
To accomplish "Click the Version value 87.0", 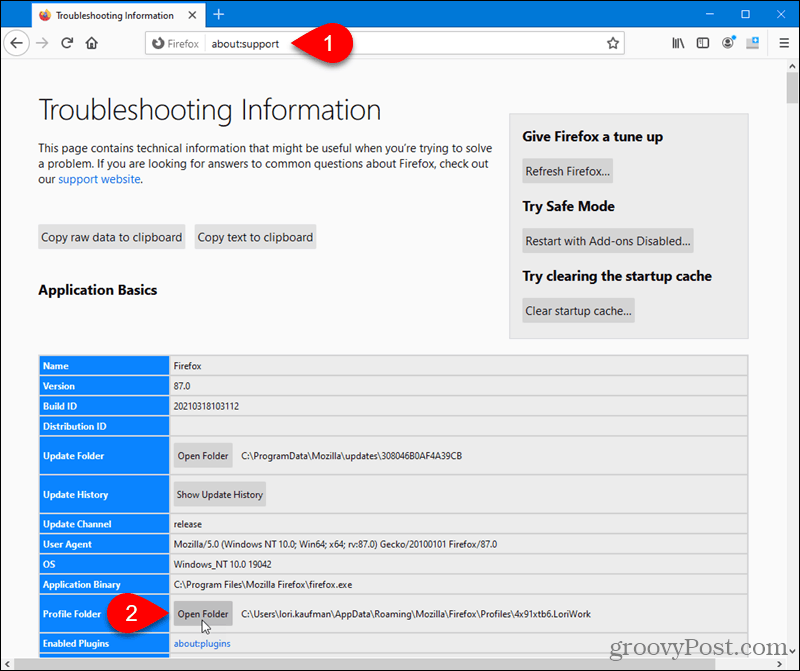I will tap(182, 386).
